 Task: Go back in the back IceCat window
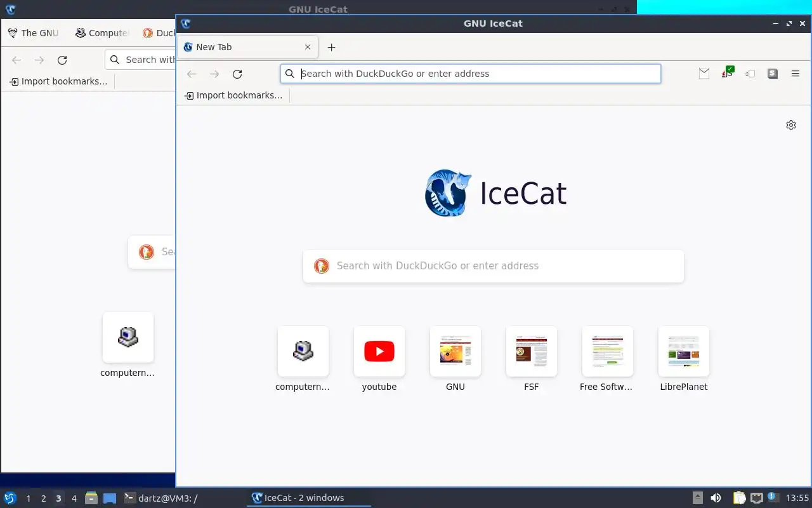pos(16,60)
